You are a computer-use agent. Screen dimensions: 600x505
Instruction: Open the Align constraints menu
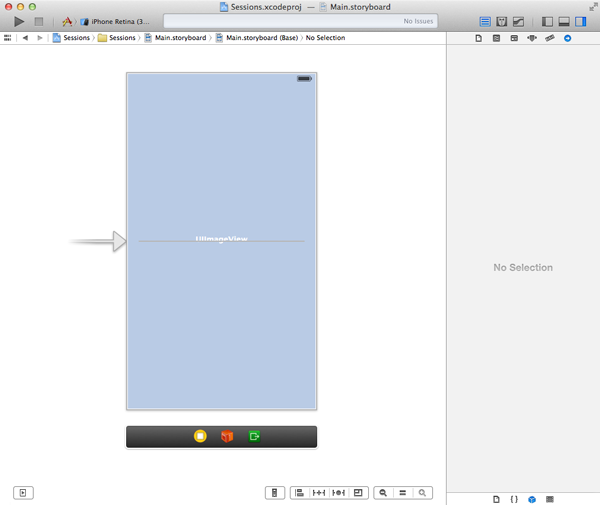click(300, 493)
